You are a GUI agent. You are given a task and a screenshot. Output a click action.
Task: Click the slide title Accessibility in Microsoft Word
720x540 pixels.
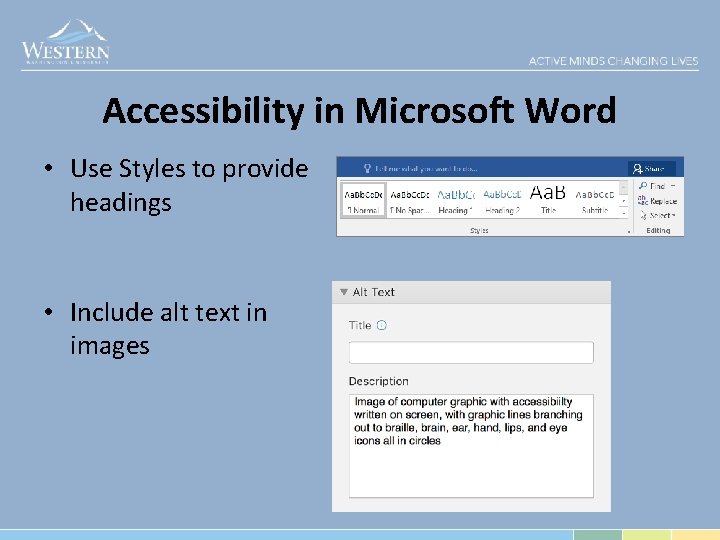(x=359, y=111)
